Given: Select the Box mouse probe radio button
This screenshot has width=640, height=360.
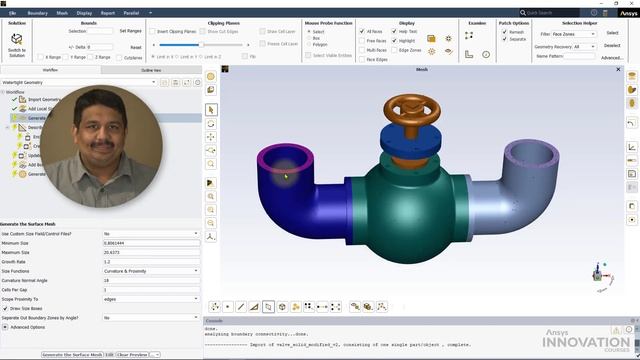Looking at the screenshot, I should pyautogui.click(x=309, y=38).
